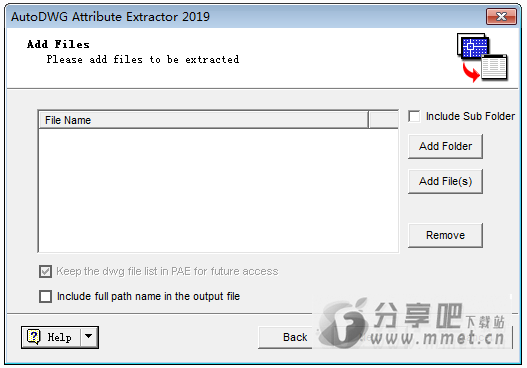Screen dimensions: 527x368
Task: Click the empty file list area
Action: (218, 190)
